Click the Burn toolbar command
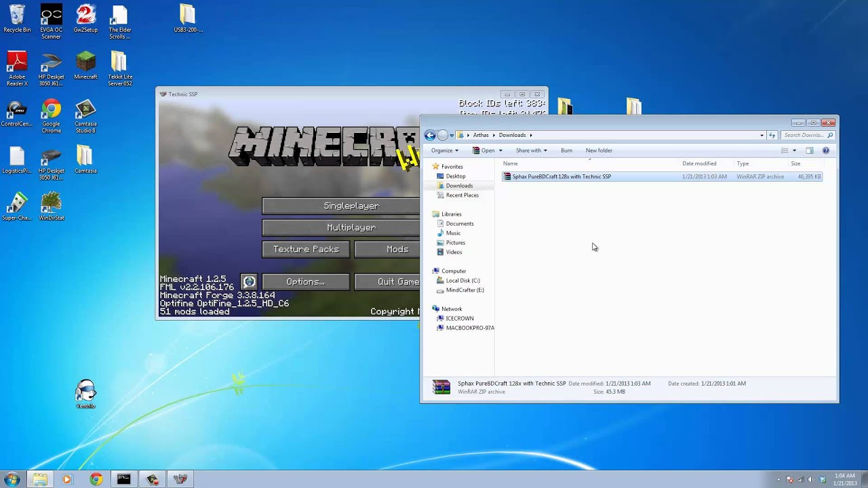The height and width of the screenshot is (488, 868). coord(566,150)
